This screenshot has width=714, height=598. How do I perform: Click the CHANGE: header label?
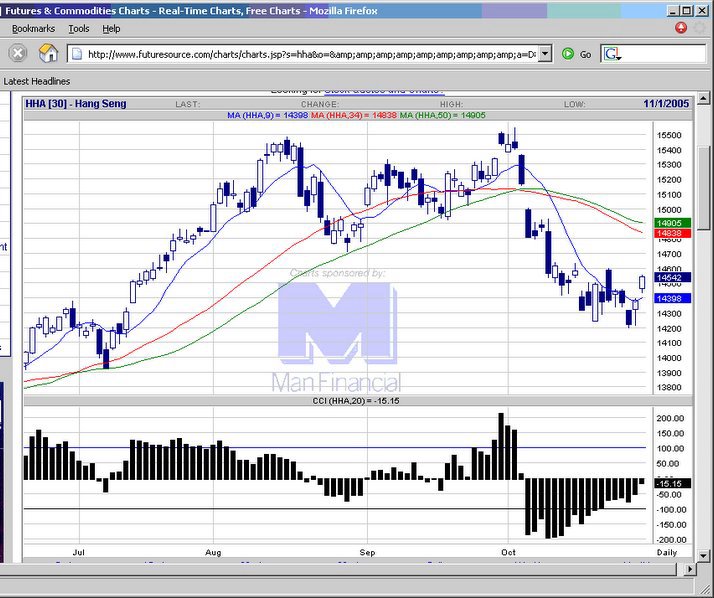pyautogui.click(x=320, y=104)
